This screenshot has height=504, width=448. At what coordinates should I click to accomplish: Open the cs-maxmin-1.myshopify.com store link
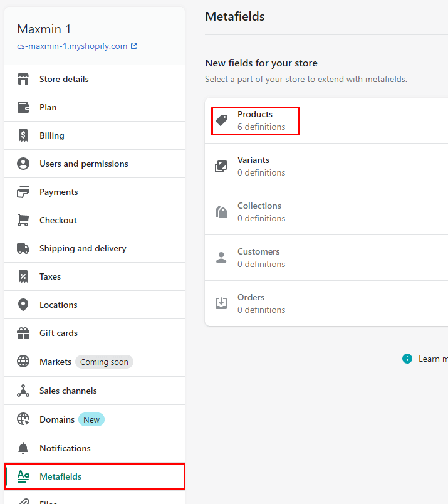[x=73, y=46]
